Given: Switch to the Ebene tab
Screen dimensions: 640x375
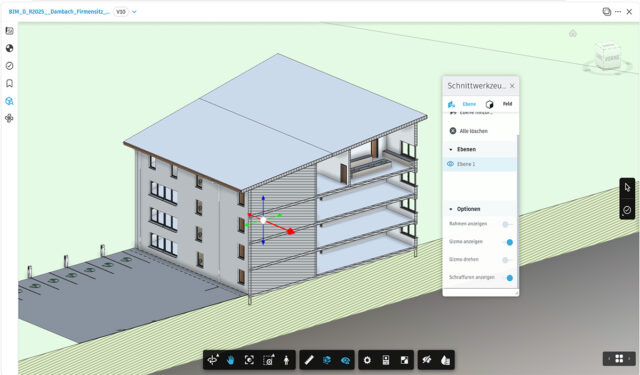Looking at the screenshot, I should pos(462,104).
